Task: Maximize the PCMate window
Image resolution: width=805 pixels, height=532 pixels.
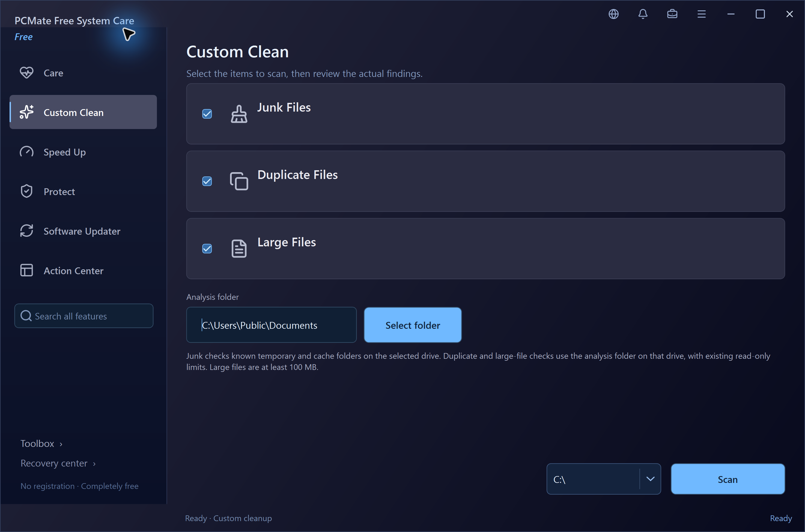Action: [x=760, y=14]
